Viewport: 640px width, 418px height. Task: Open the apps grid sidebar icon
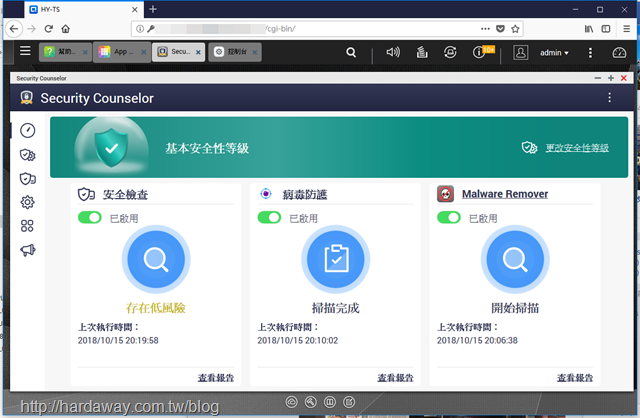pos(27,226)
